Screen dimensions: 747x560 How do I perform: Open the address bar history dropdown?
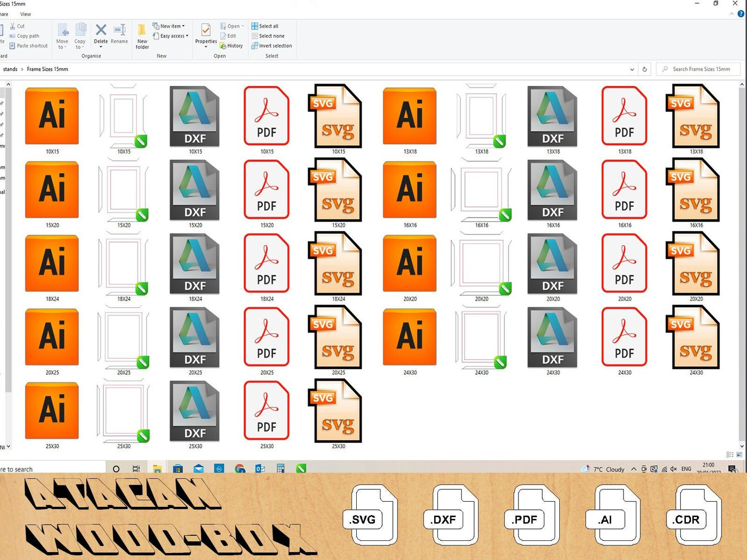[x=632, y=69]
